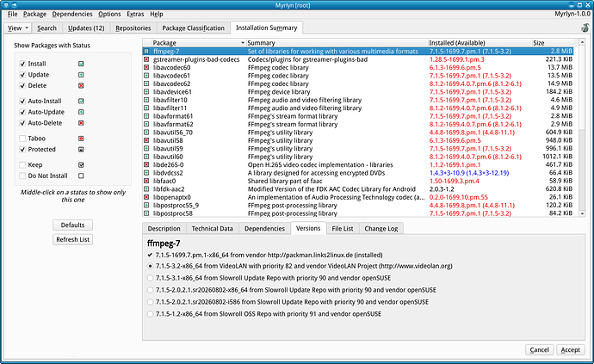Click the status icon of libdvdcss2
The image size is (594, 364).
pyautogui.click(x=146, y=173)
